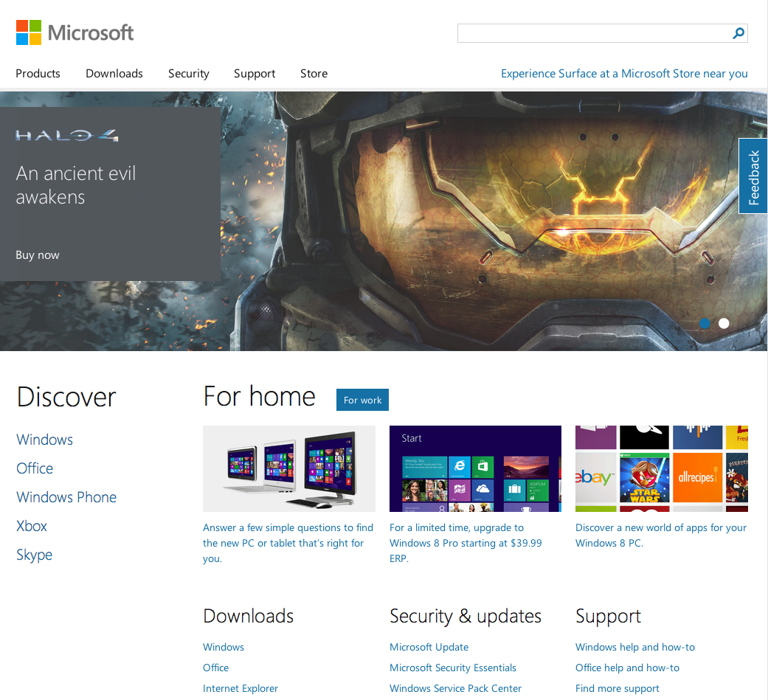Screen dimensions: 768x700
Task: Select the second white carousel dot
Action: point(724,323)
